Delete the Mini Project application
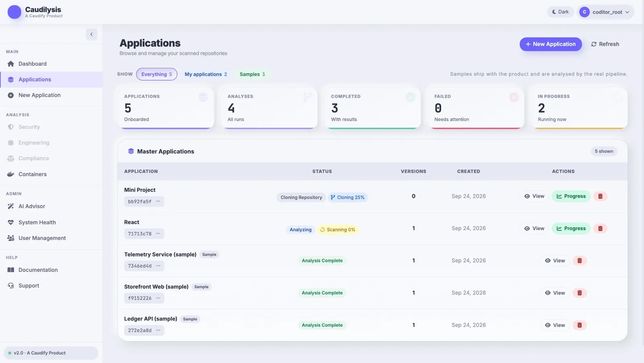Image resolution: width=644 pixels, height=363 pixels. [600, 196]
